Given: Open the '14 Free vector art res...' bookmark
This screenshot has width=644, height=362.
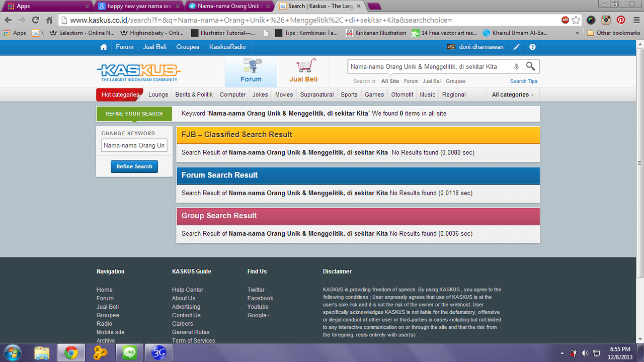Looking at the screenshot, I should 444,33.
